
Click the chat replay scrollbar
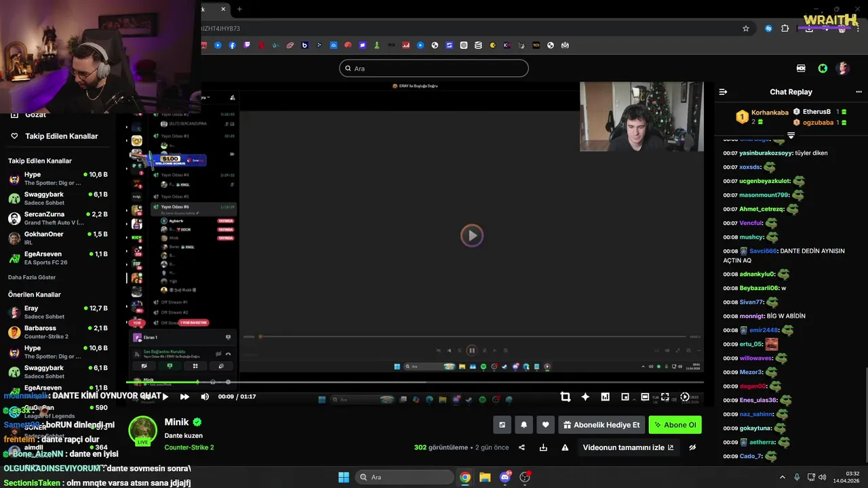click(x=865, y=413)
